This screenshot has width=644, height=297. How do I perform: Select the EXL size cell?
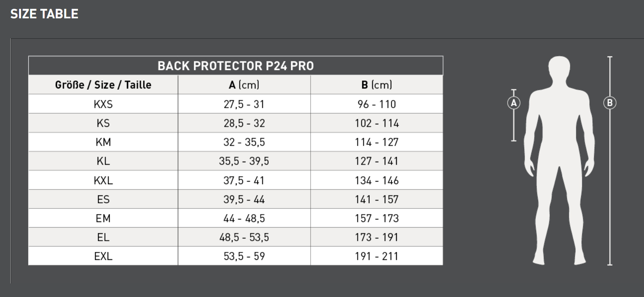click(x=103, y=256)
